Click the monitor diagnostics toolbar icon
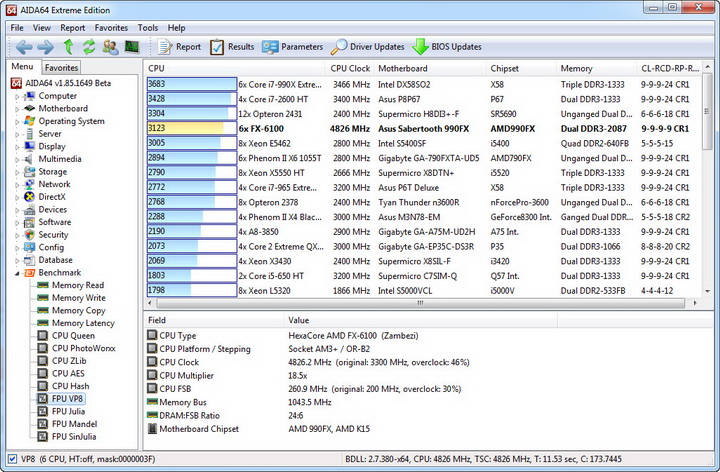 tap(132, 47)
